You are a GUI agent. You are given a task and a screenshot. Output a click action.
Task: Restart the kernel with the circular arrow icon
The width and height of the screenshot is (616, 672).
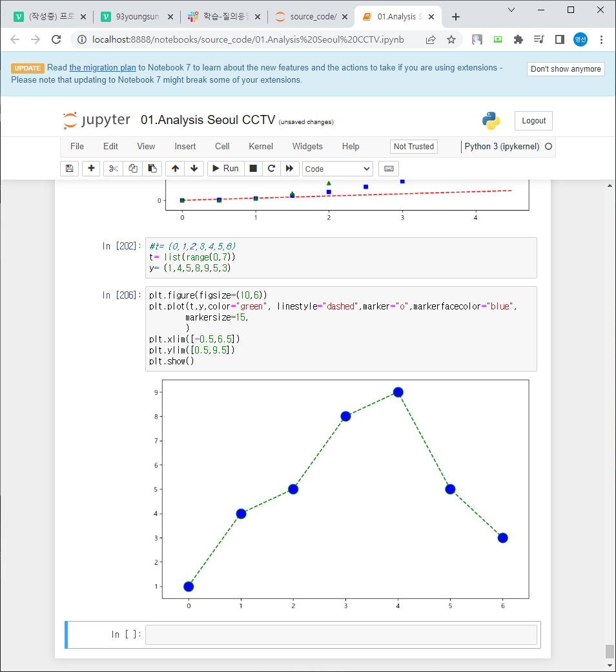click(271, 169)
